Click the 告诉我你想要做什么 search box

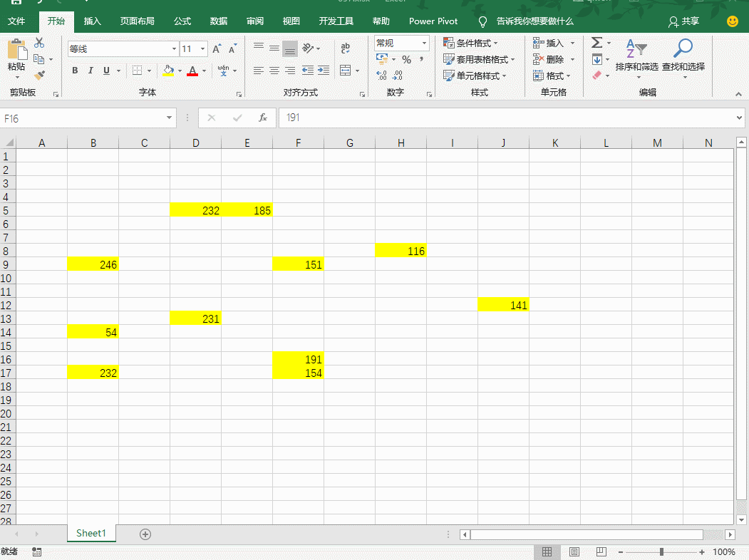point(534,21)
